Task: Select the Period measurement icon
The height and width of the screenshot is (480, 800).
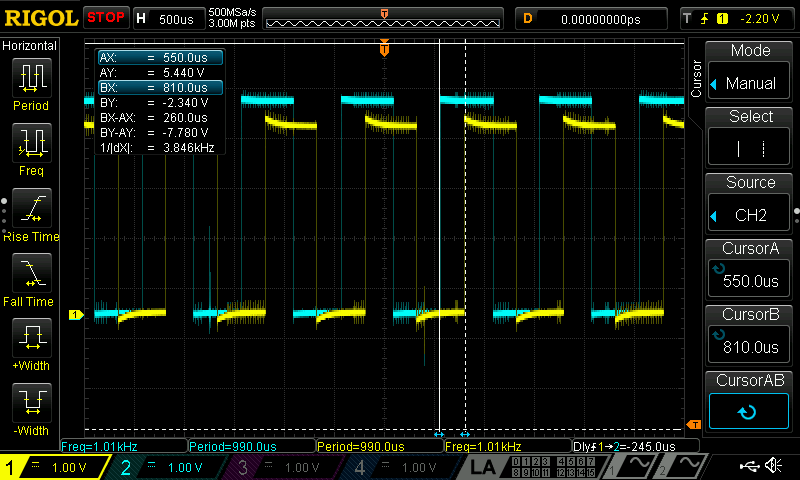Action: [30, 79]
